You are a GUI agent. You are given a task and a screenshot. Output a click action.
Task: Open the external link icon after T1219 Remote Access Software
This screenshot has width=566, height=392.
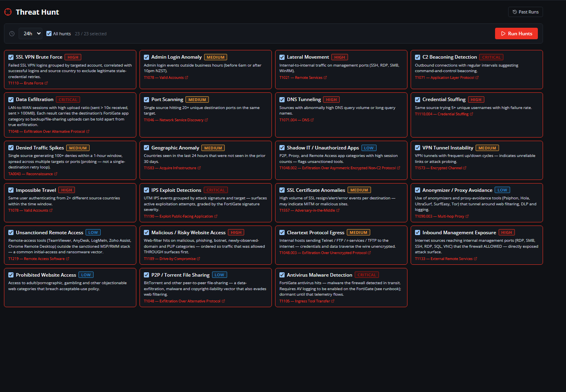tap(67, 259)
